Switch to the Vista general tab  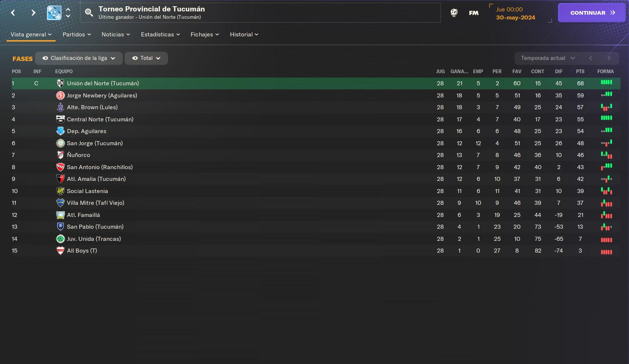coord(31,35)
